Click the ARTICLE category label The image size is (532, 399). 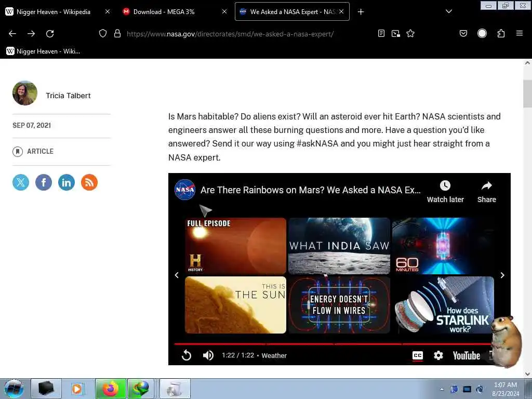(x=41, y=151)
